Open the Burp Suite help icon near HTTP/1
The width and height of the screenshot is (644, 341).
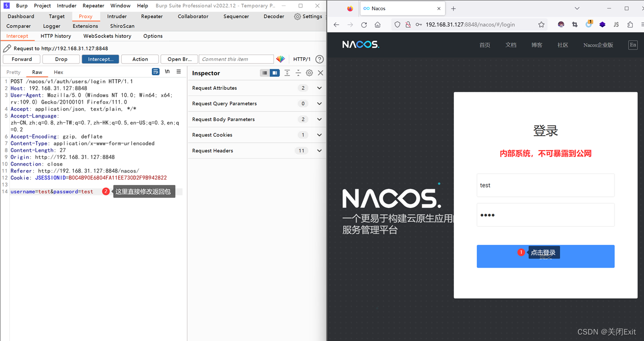coord(320,59)
